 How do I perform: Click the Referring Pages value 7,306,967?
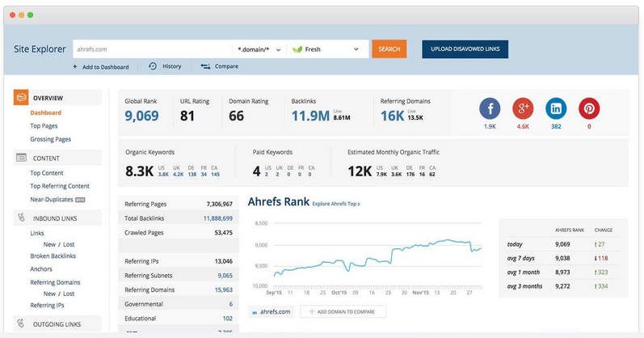[x=219, y=204]
